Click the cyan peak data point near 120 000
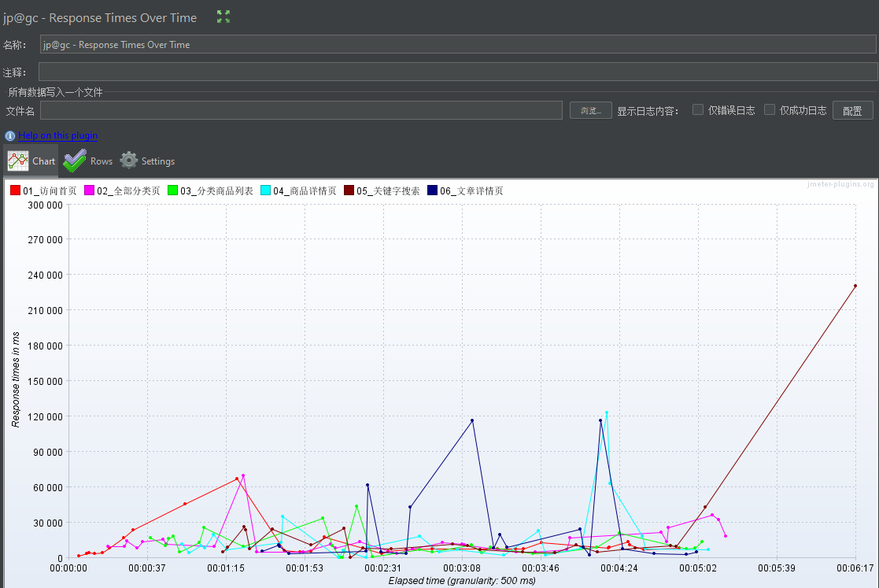The width and height of the screenshot is (879, 588). pos(607,413)
